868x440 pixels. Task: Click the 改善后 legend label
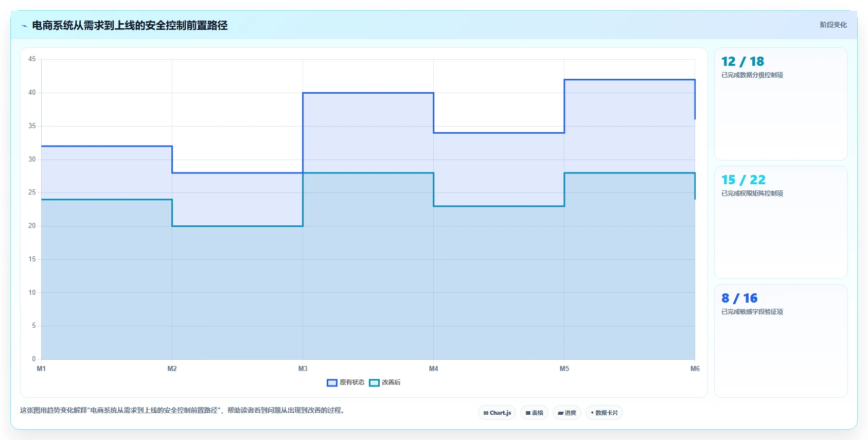[391, 382]
